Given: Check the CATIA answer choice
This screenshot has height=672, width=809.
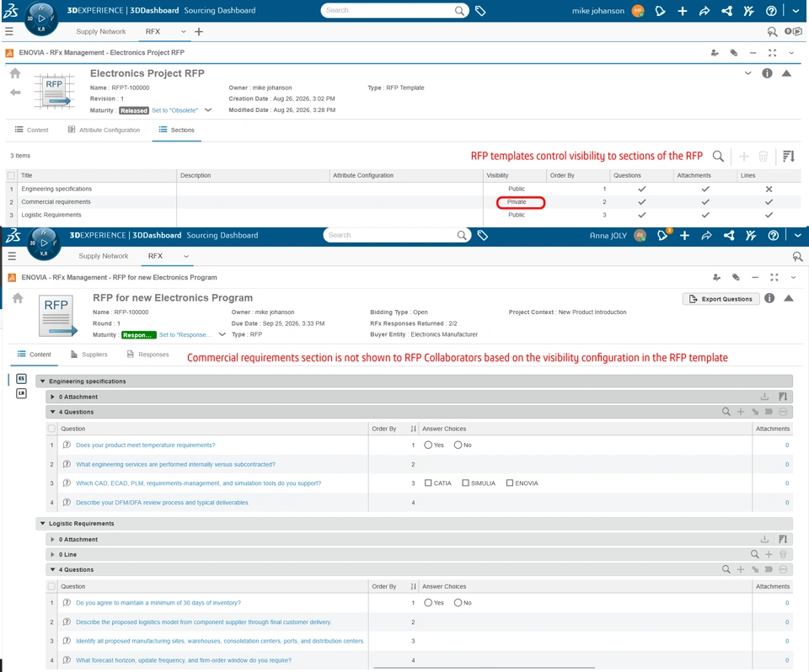Looking at the screenshot, I should pos(428,483).
